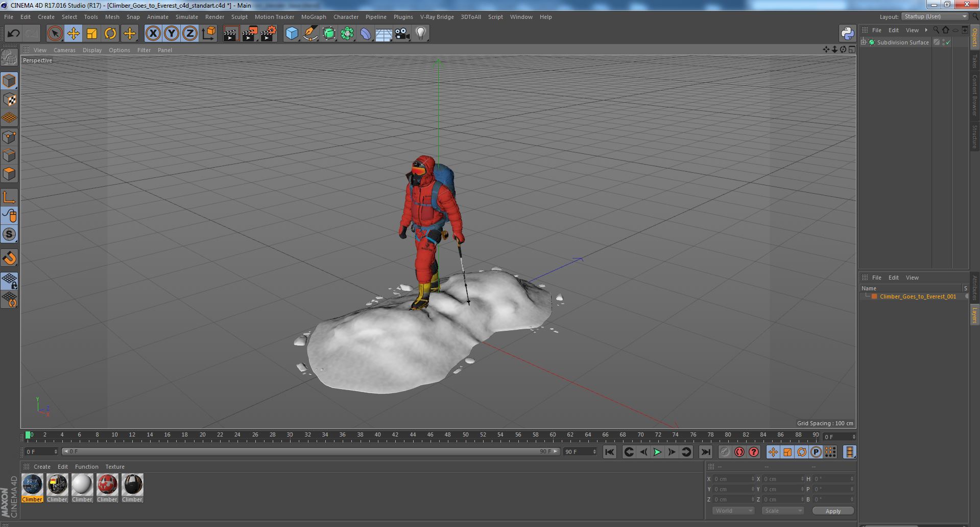
Task: Select Subdivision Surface object
Action: (903, 42)
